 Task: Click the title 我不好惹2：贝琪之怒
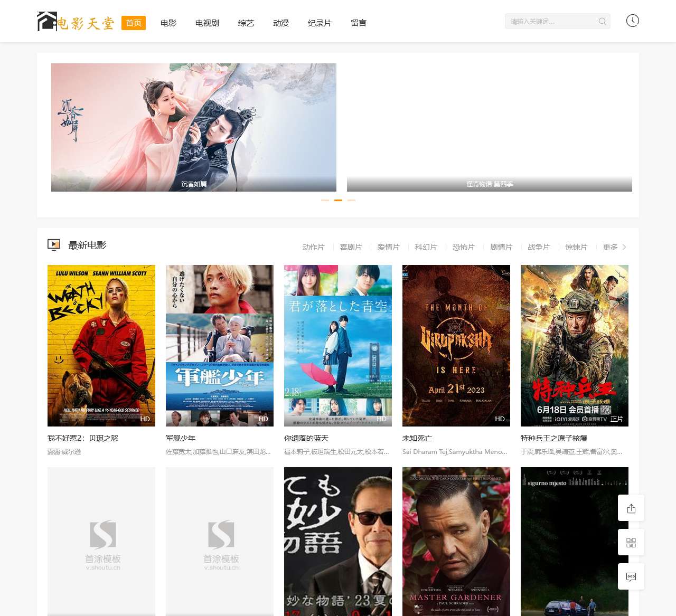(83, 438)
